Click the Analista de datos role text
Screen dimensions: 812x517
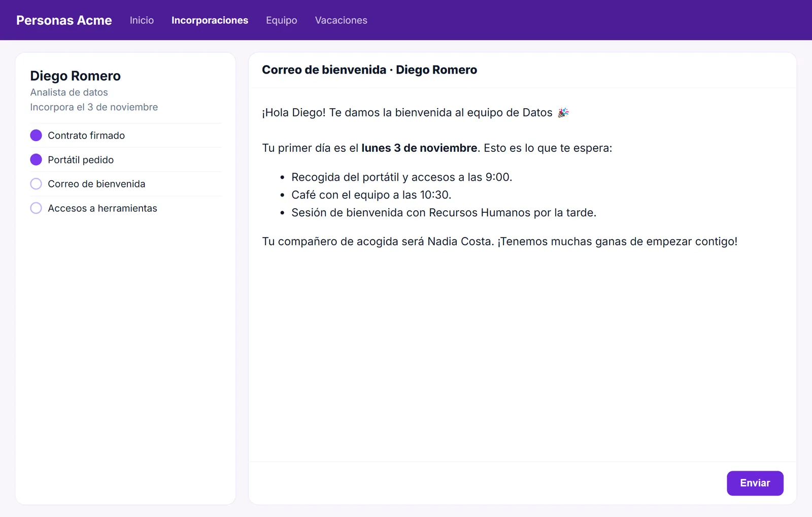pyautogui.click(x=69, y=92)
